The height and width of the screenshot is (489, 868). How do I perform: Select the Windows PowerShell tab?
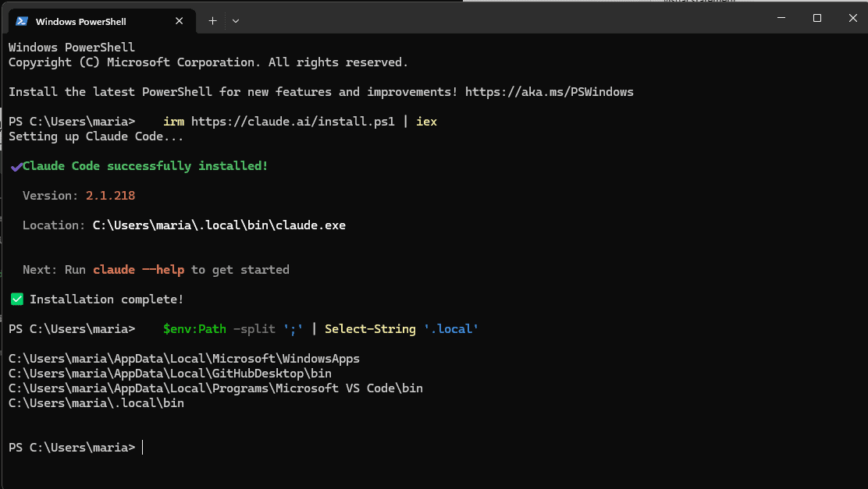point(102,21)
